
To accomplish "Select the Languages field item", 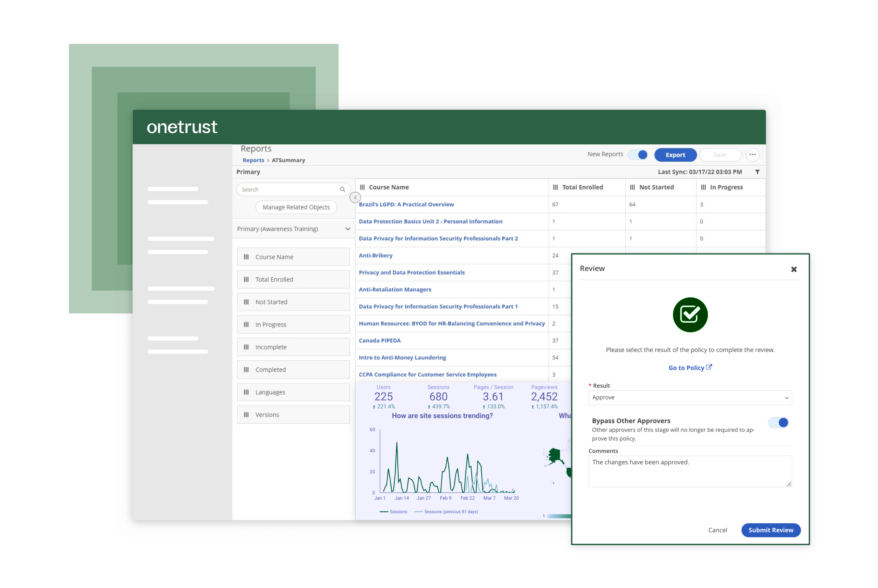I will pyautogui.click(x=293, y=392).
